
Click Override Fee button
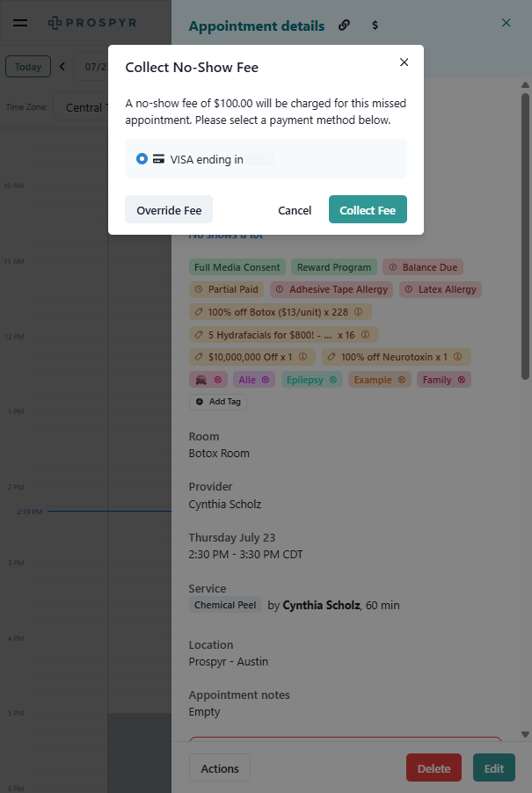[169, 210]
